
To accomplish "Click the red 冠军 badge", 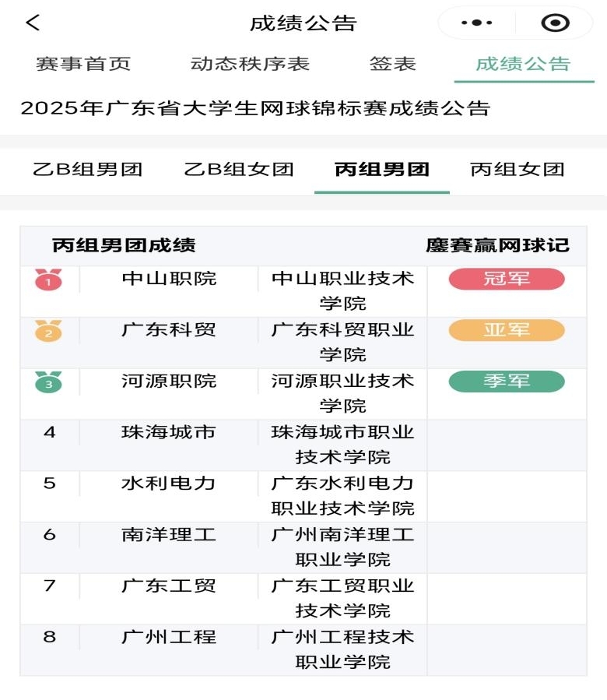I will (507, 279).
